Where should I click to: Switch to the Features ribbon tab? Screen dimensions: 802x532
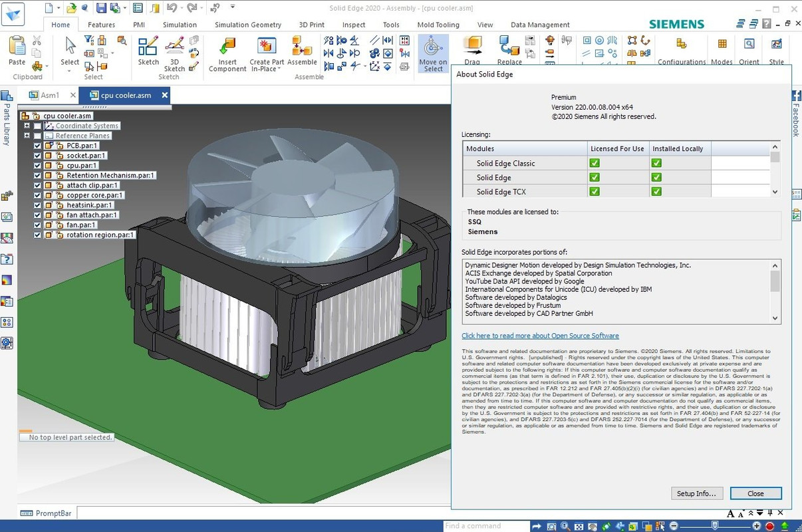(101, 25)
